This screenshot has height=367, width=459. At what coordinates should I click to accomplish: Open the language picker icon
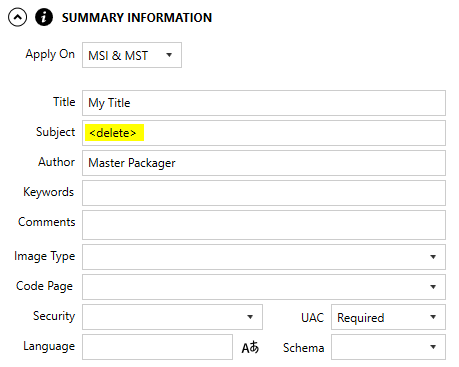point(250,347)
